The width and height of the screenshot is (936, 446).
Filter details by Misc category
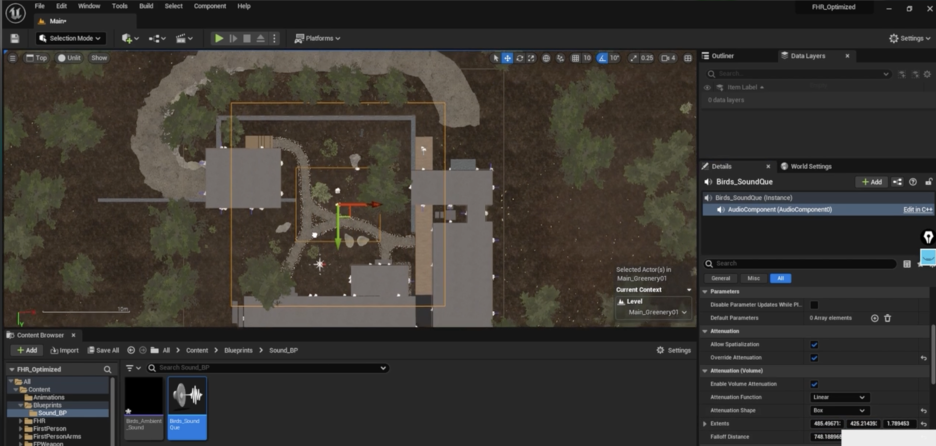tap(753, 278)
